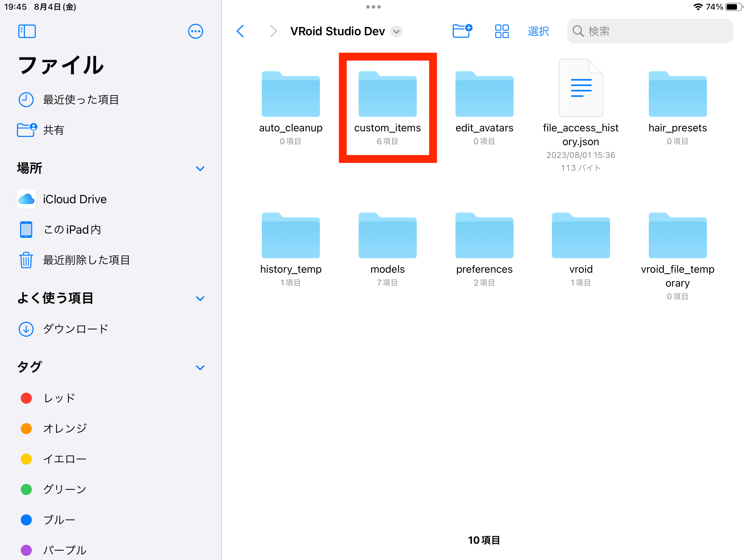Focus the 検索 search field
This screenshot has width=747, height=560.
pyautogui.click(x=650, y=31)
